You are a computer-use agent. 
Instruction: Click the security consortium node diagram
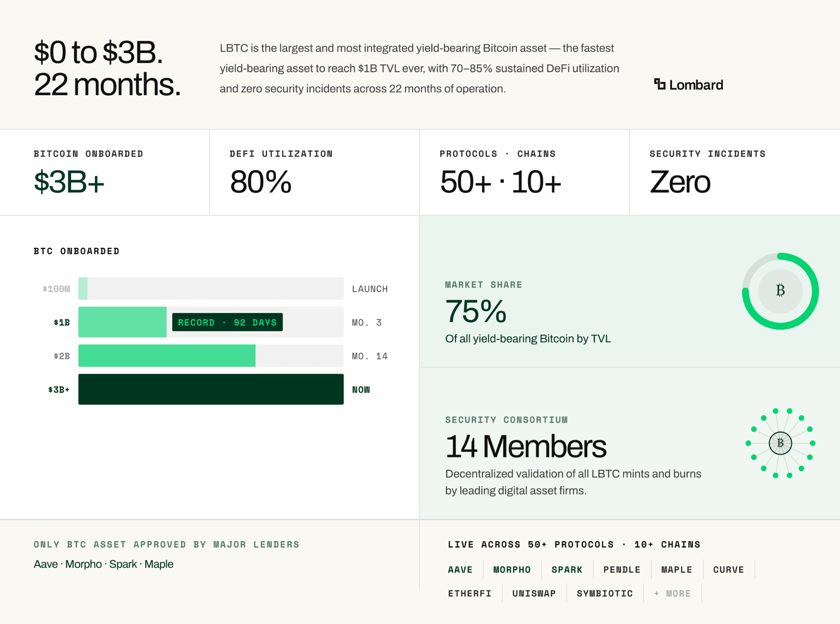(780, 443)
